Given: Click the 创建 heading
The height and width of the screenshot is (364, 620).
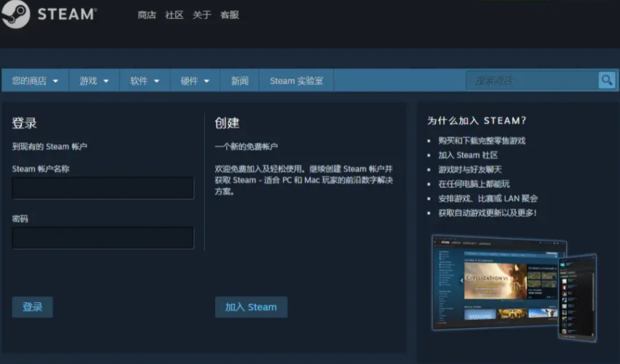Looking at the screenshot, I should (227, 123).
